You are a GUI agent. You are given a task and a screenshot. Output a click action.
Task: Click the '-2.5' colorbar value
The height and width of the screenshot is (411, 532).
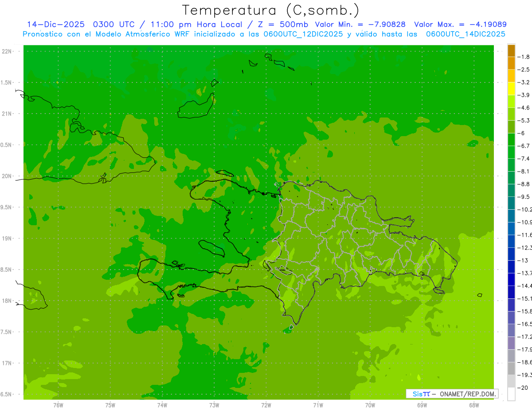point(524,70)
